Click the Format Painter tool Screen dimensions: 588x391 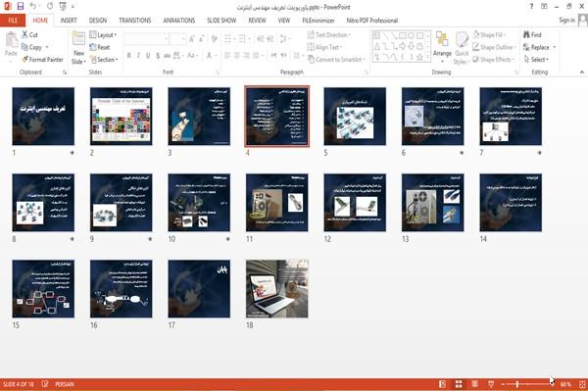42,60
